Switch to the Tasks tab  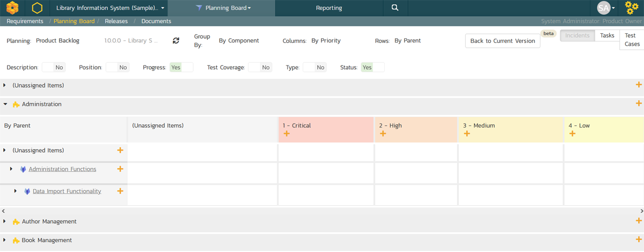[x=607, y=35]
